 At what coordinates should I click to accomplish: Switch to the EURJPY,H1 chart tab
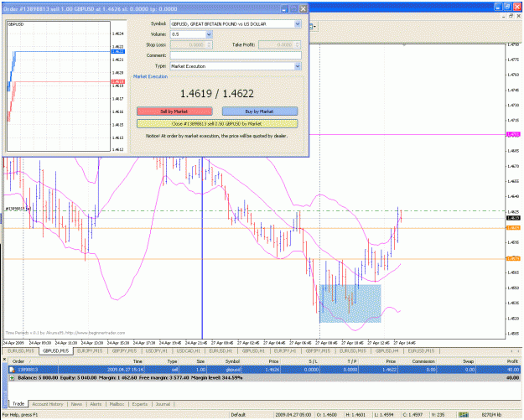tap(285, 350)
